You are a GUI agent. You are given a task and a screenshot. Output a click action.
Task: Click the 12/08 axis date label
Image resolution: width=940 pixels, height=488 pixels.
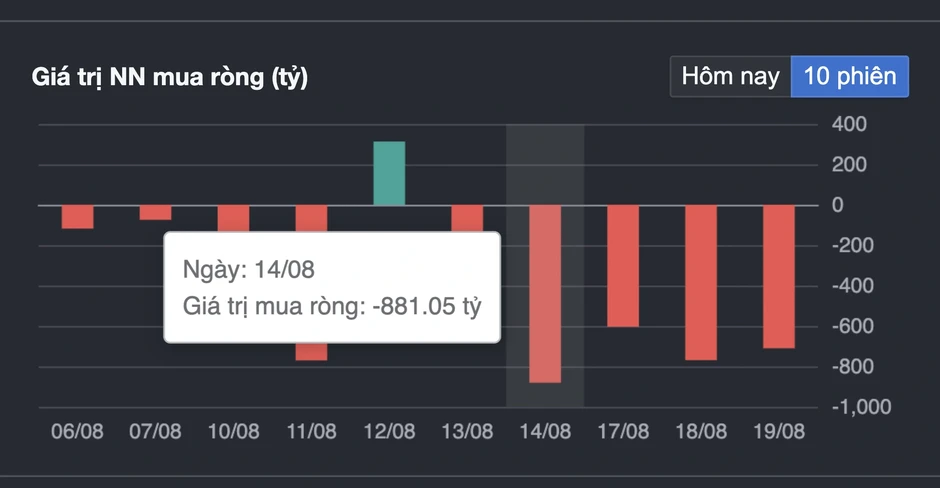pos(389,432)
